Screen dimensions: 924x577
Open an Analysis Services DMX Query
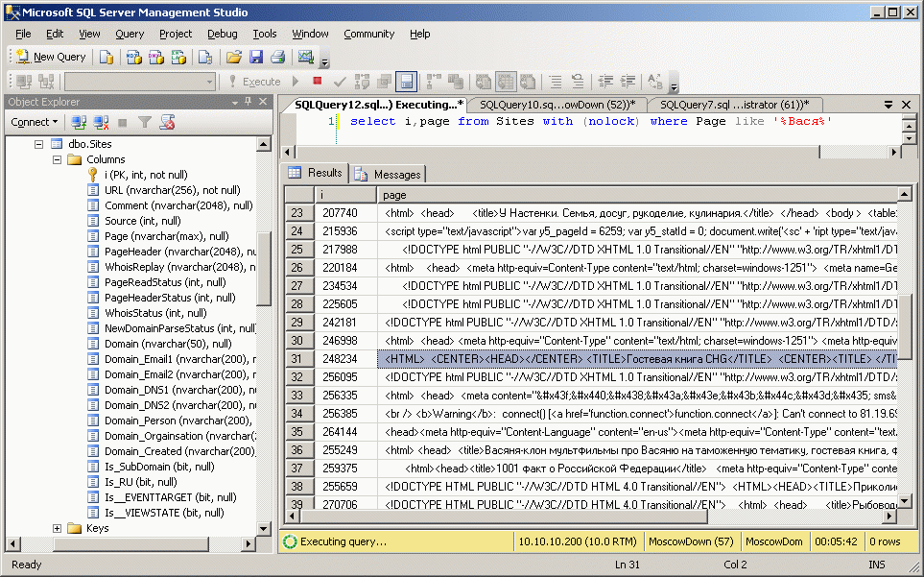click(156, 57)
